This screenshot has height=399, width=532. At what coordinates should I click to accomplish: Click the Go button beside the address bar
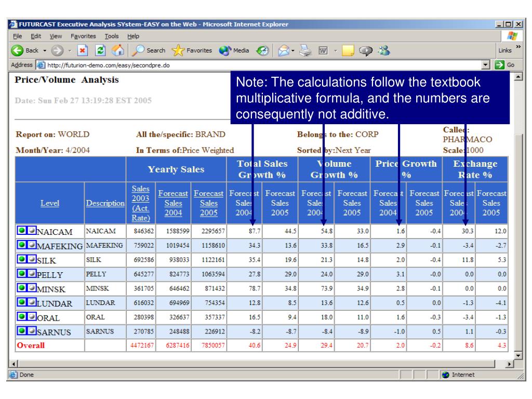tap(504, 65)
